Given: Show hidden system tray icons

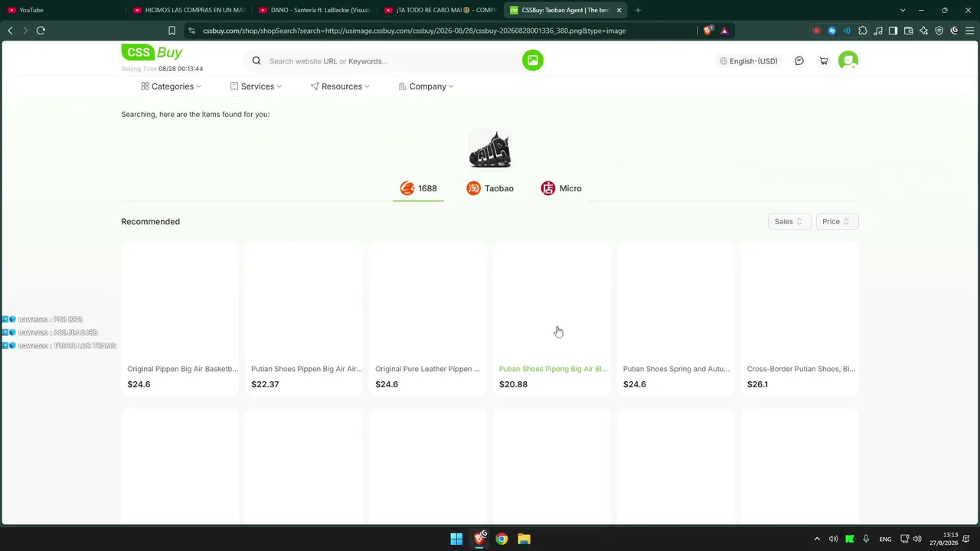Looking at the screenshot, I should [x=817, y=539].
